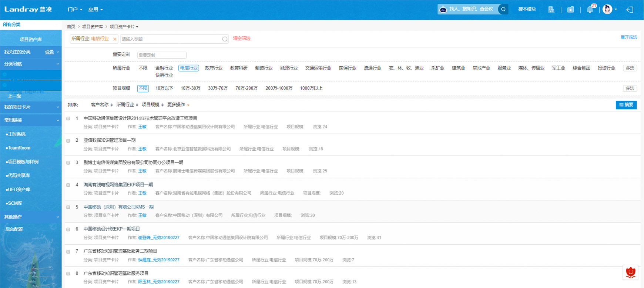Tick checkbox for row 4 湖南有线电视网络
Image resolution: width=644 pixels, height=288 pixels.
tap(68, 185)
